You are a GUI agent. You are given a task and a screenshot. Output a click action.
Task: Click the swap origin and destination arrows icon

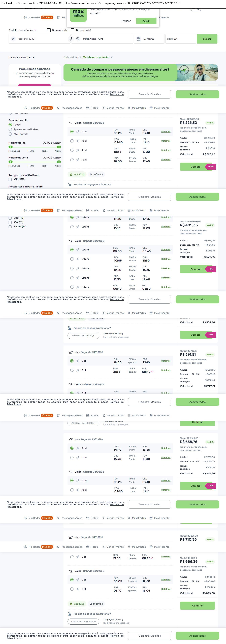[x=71, y=39]
